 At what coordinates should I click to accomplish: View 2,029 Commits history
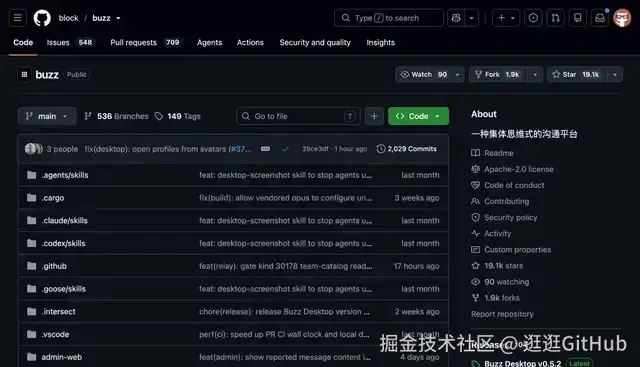(407, 149)
